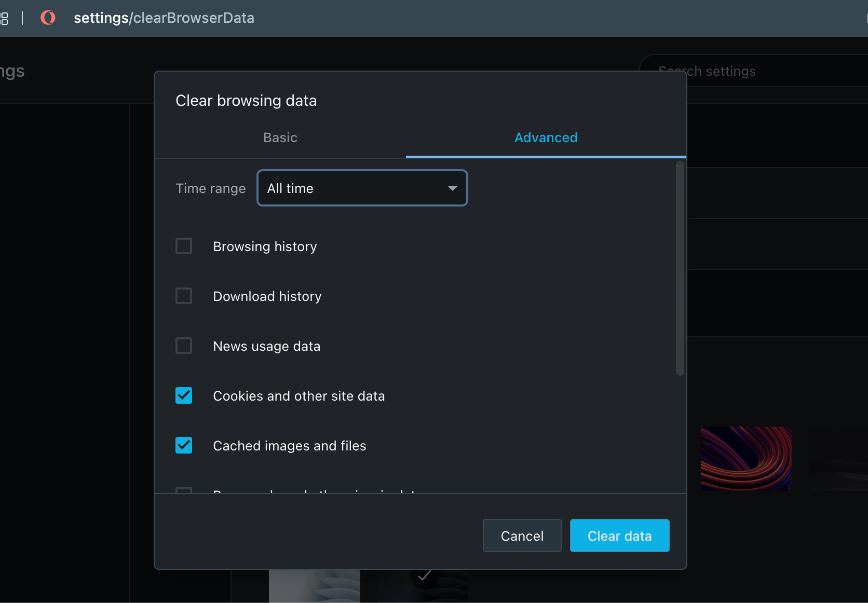Select the Advanced tab
Screen dimensions: 868x603
546,138
